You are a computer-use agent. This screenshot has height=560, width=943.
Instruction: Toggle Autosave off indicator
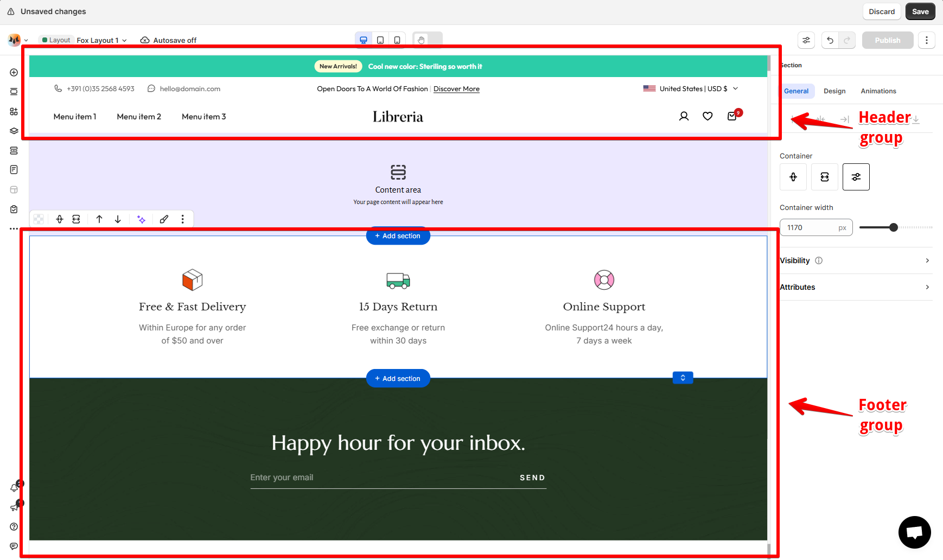168,40
